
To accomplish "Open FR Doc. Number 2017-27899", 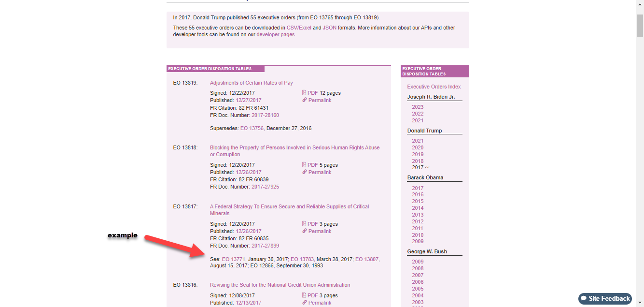I will (x=265, y=246).
